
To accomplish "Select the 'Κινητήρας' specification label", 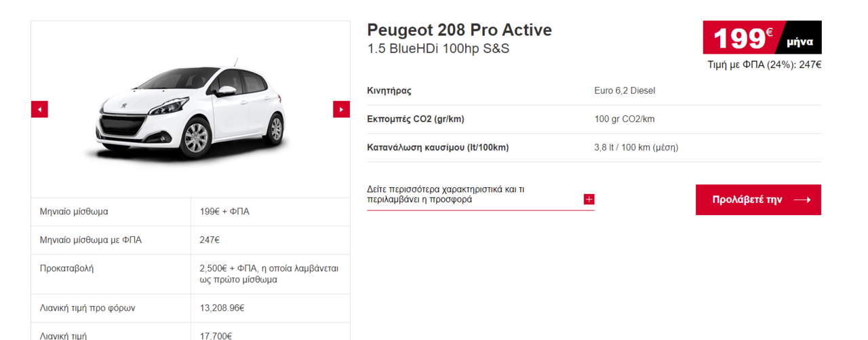I will 389,91.
